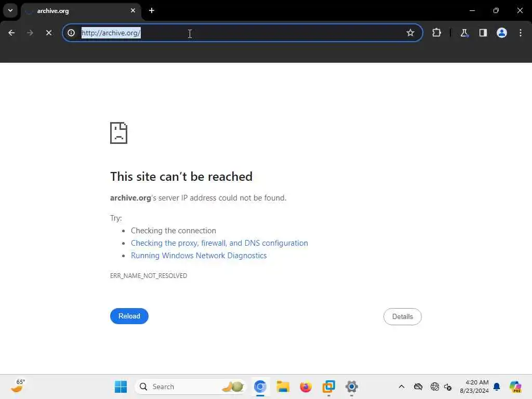Open Chrome Labs flask icon
532x399 pixels.
click(x=464, y=33)
